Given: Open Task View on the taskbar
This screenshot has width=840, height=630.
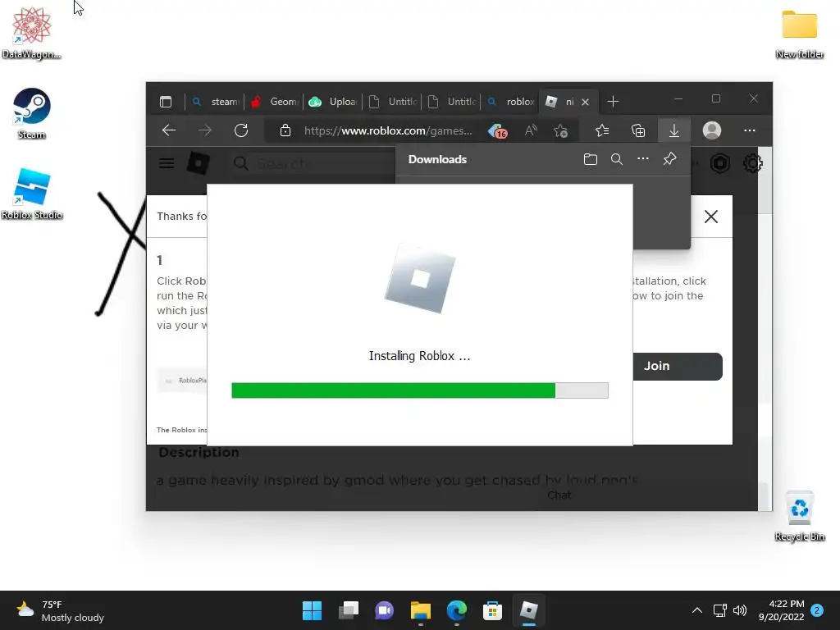Looking at the screenshot, I should [x=348, y=610].
